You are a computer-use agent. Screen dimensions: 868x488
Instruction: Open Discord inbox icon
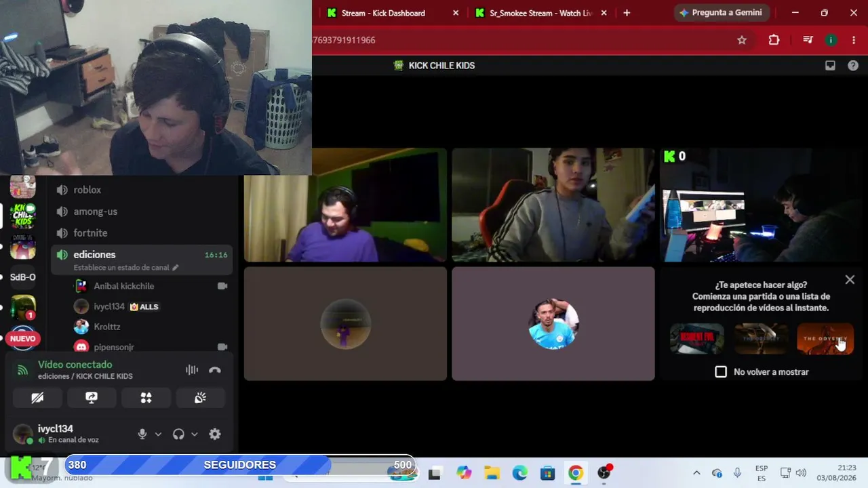tap(830, 66)
